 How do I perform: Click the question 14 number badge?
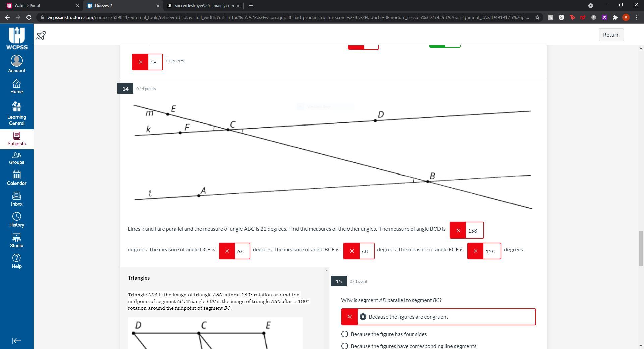pos(125,88)
